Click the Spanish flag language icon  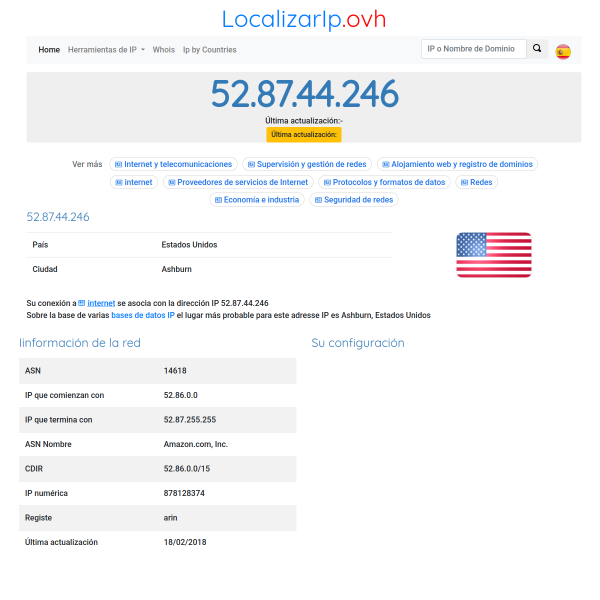pyautogui.click(x=563, y=52)
